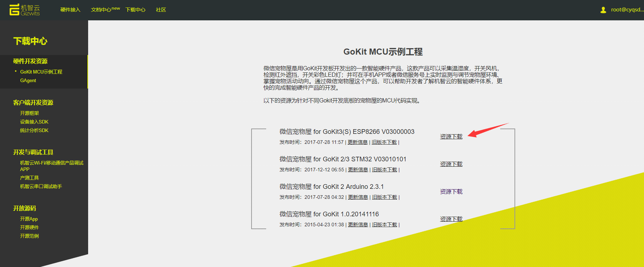The image size is (644, 267).
Task: Open the 硬件接入 menu
Action: point(70,10)
